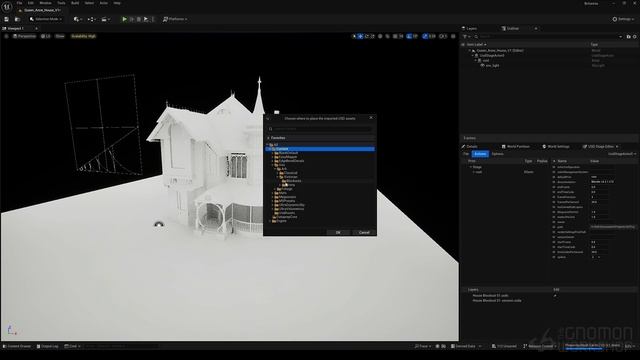Click the dialog's folder search field
Image resolution: width=640 pixels, height=360 pixels.
pyautogui.click(x=320, y=129)
